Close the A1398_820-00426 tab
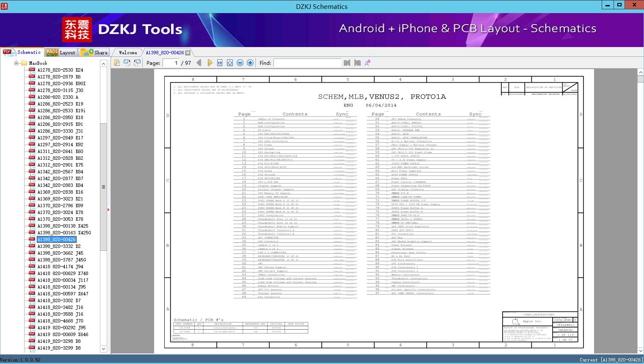 click(x=188, y=53)
